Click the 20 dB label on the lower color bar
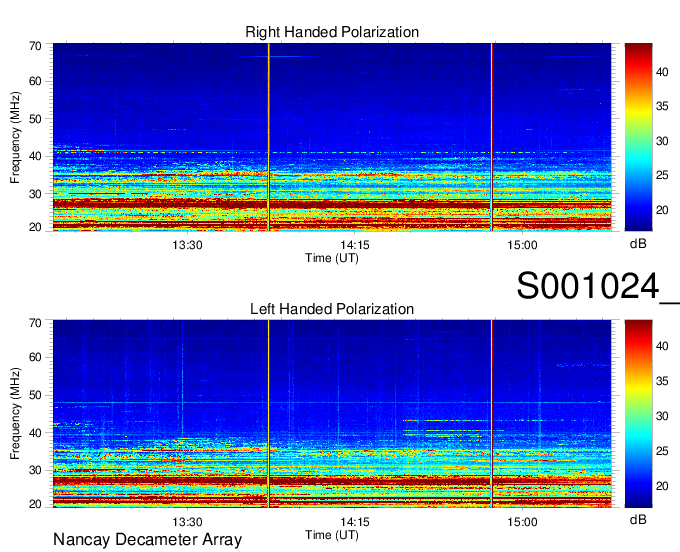Image resolution: width=680 pixels, height=552 pixels. (662, 486)
